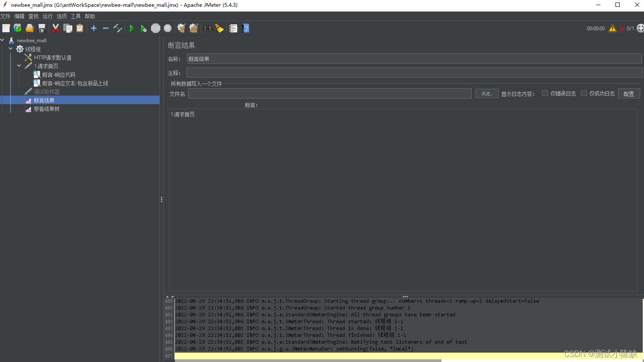Click the log panel horizontal scrollbar
Image resolution: width=644 pixels, height=362 pixels.
coord(308,361)
